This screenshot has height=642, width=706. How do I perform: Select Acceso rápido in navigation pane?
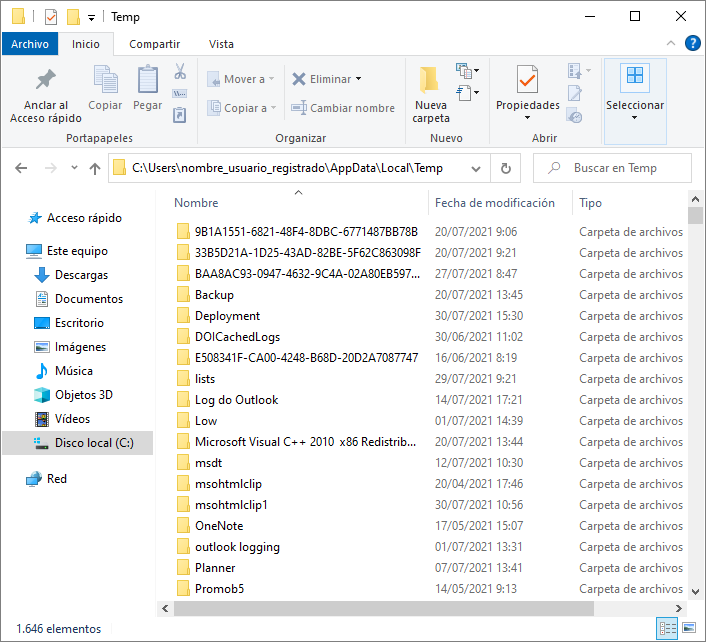click(75, 218)
